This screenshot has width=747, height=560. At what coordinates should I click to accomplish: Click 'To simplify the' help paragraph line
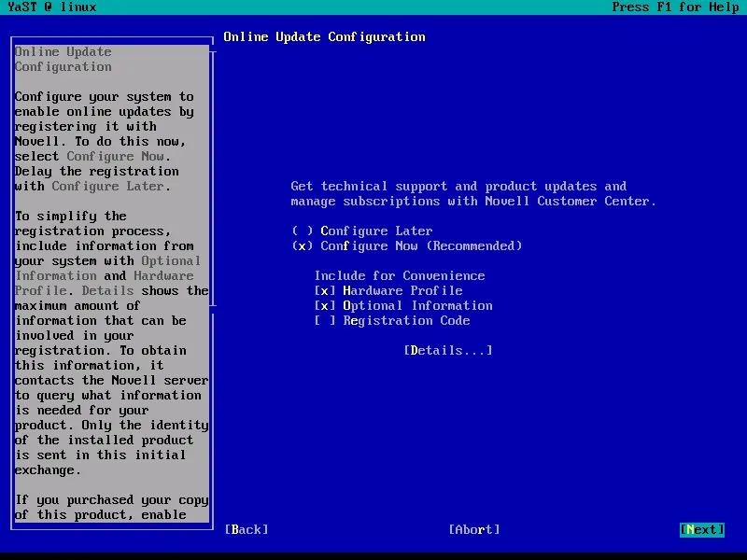tap(71, 217)
